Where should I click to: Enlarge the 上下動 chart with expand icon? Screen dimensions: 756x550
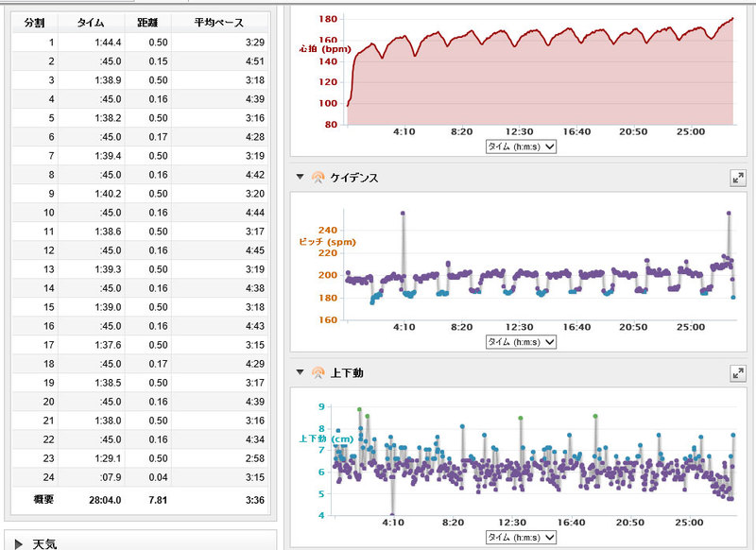tap(738, 373)
